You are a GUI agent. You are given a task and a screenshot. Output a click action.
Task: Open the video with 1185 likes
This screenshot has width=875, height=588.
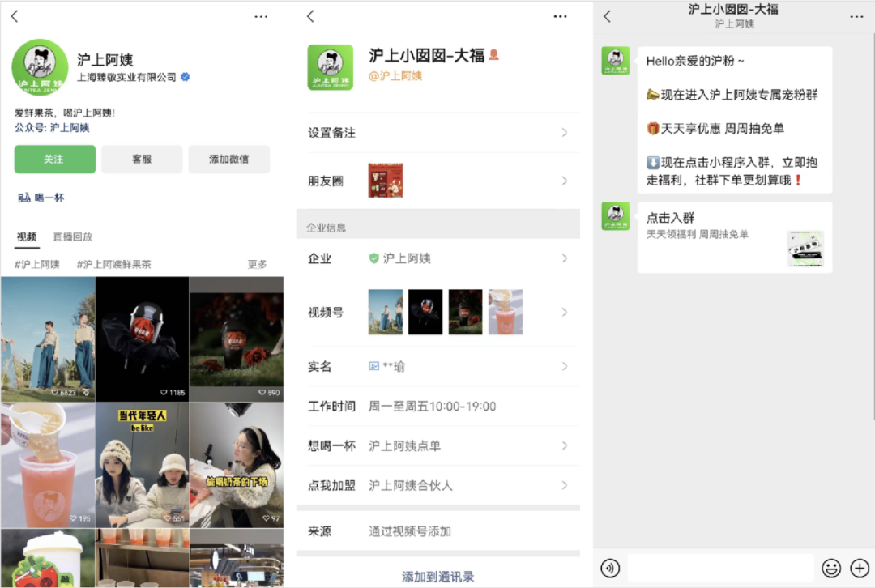click(x=143, y=339)
